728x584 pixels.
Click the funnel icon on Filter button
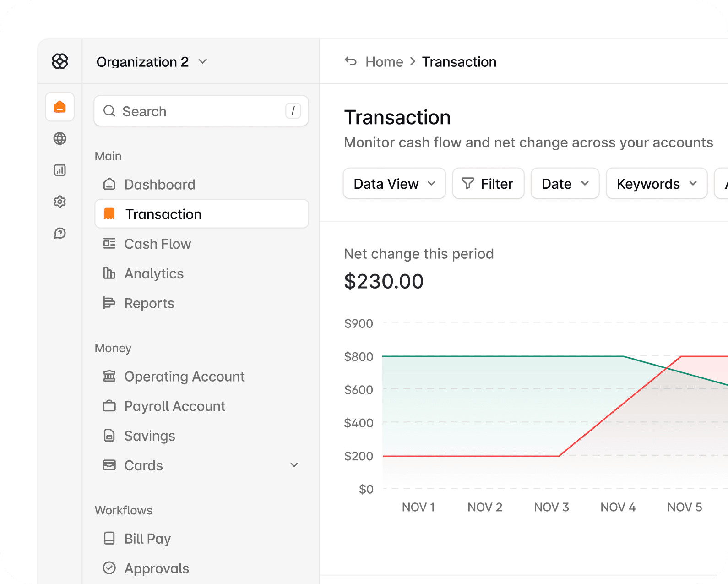[467, 184]
